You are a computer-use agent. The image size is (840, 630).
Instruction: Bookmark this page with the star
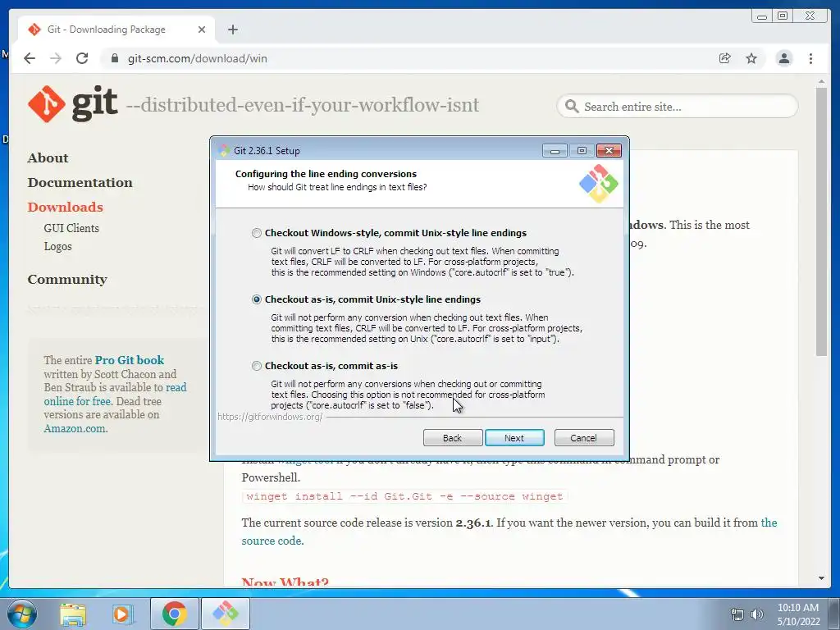click(751, 58)
